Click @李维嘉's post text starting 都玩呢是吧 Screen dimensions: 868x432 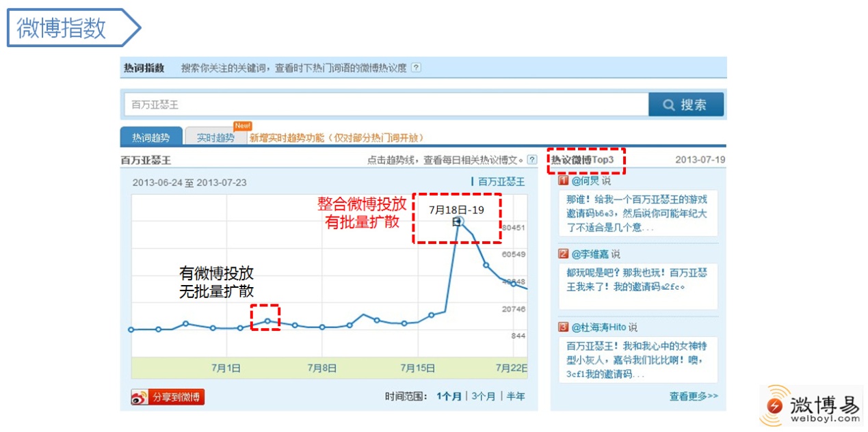(637, 280)
